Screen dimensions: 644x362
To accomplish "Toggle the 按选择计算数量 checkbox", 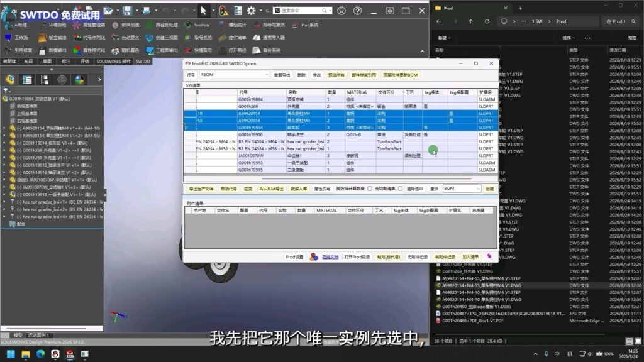I will pyautogui.click(x=370, y=189).
